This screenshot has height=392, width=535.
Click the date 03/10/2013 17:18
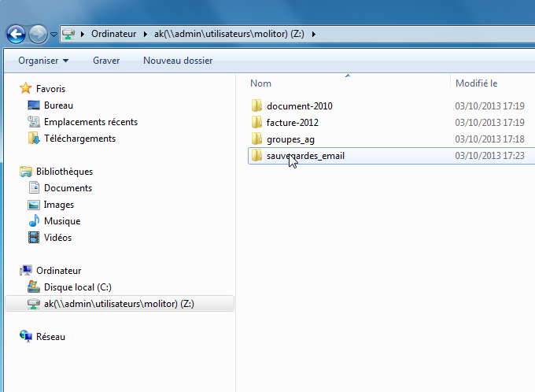pyautogui.click(x=489, y=139)
